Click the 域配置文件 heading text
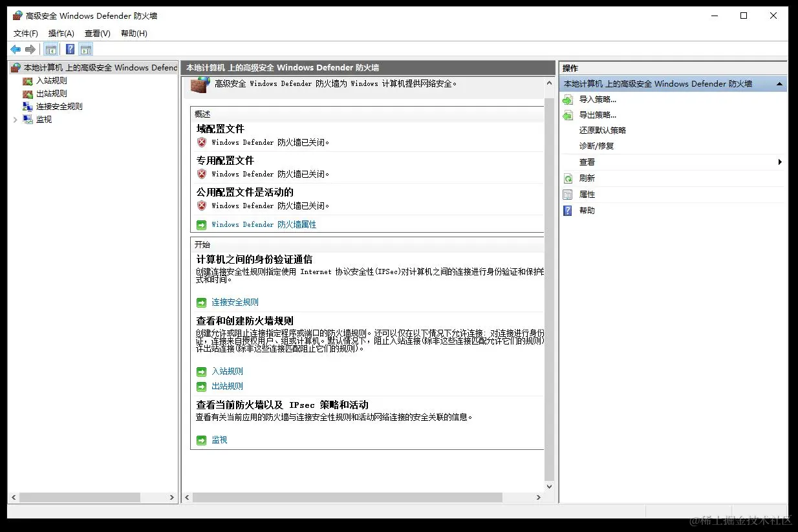The height and width of the screenshot is (532, 798). coord(221,129)
